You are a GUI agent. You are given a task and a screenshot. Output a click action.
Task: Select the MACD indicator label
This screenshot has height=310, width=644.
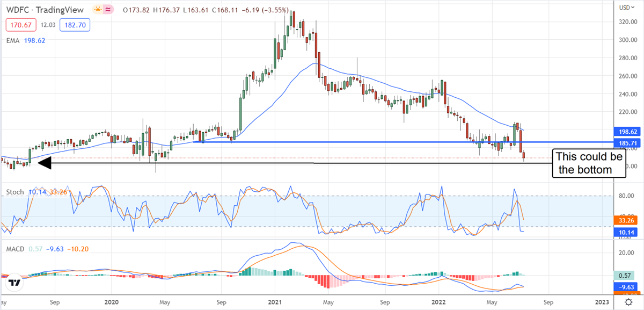click(x=16, y=248)
